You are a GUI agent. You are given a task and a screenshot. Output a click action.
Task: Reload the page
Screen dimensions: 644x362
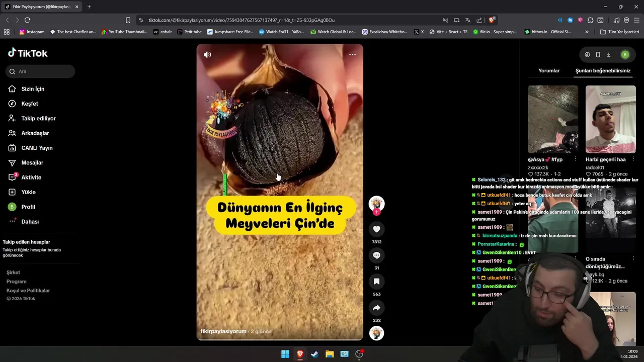pyautogui.click(x=27, y=20)
